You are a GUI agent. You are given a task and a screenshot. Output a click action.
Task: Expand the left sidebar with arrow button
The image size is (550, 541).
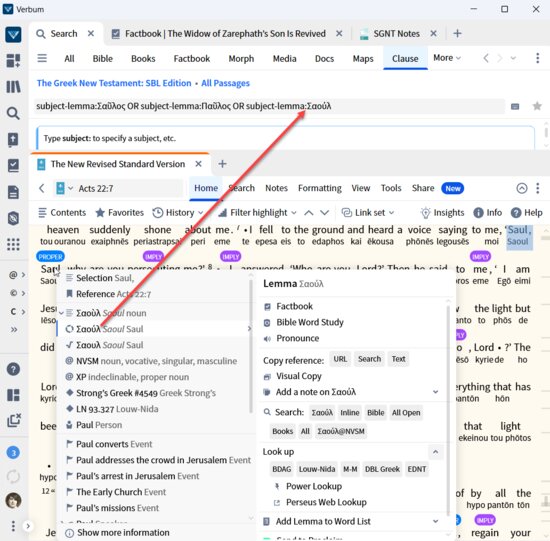pyautogui.click(x=28, y=526)
